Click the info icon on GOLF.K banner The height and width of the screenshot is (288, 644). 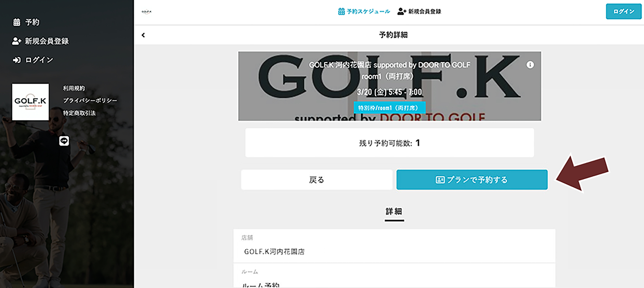530,65
